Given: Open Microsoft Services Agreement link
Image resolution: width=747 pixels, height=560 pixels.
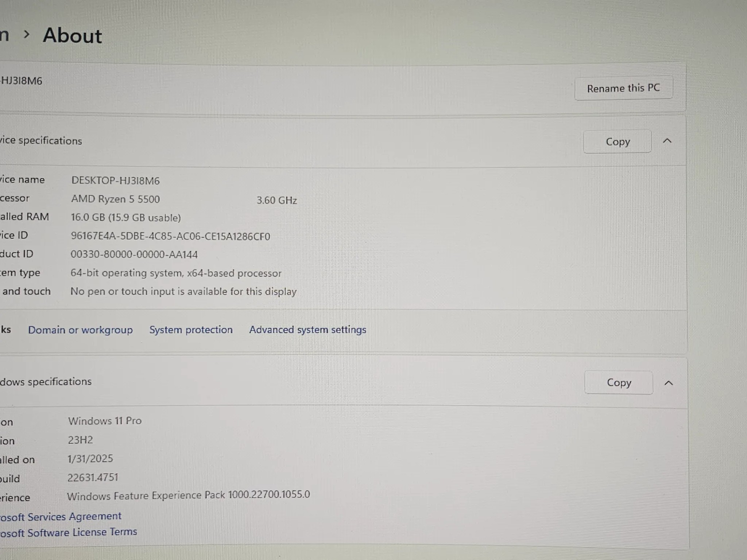Looking at the screenshot, I should click(61, 517).
